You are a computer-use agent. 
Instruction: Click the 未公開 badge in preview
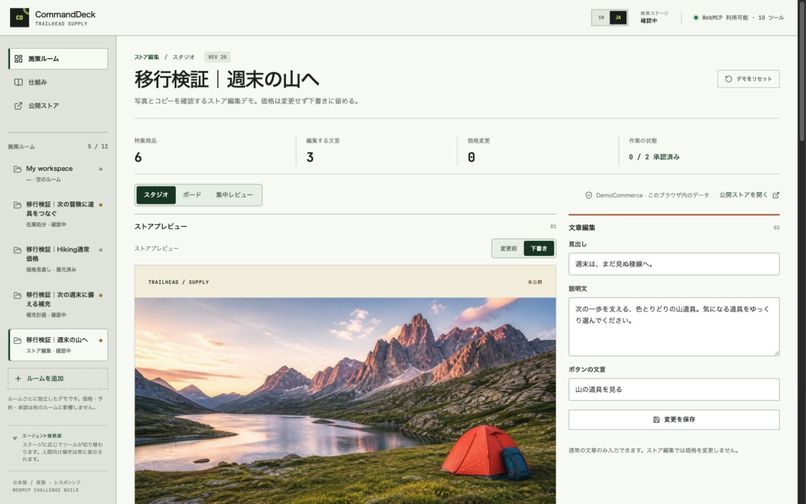click(x=535, y=282)
